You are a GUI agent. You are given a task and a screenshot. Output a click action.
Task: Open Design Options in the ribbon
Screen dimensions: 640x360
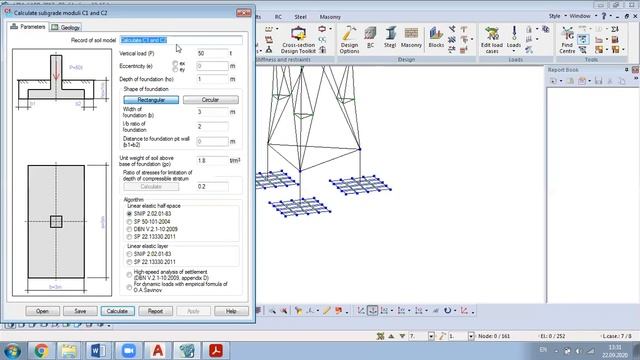point(349,40)
